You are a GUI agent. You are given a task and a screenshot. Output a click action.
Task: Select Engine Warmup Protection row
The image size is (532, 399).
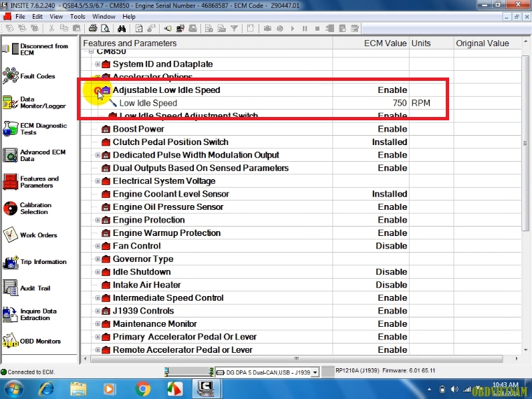pos(301,233)
